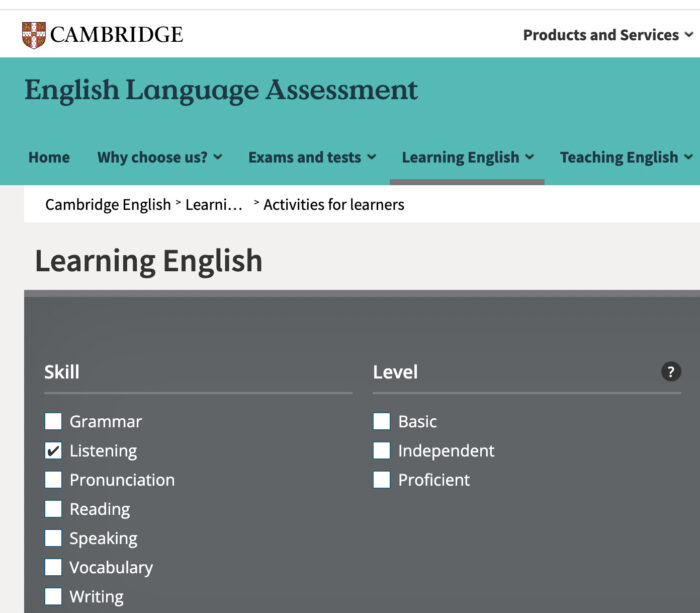Image resolution: width=700 pixels, height=613 pixels.
Task: Tick the Grammar skill checkbox
Action: pos(53,421)
